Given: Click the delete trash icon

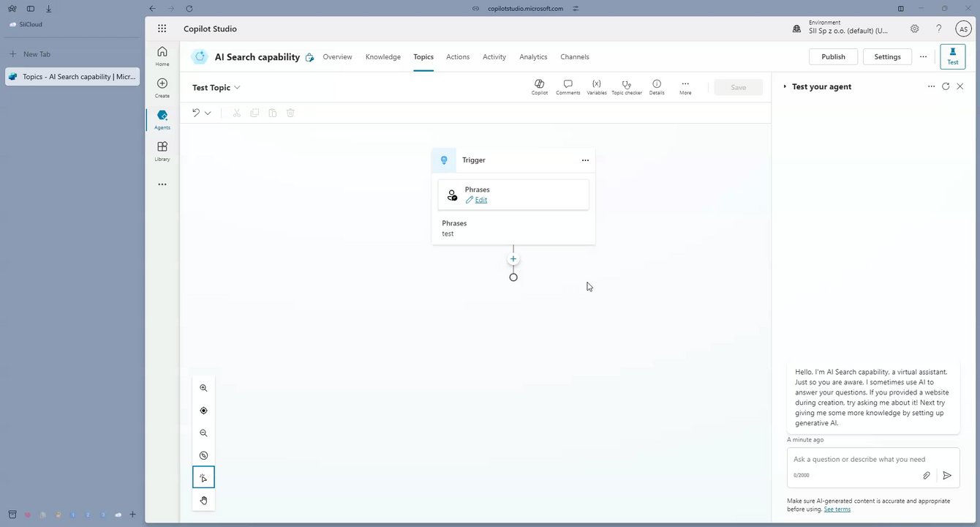Looking at the screenshot, I should [x=290, y=113].
